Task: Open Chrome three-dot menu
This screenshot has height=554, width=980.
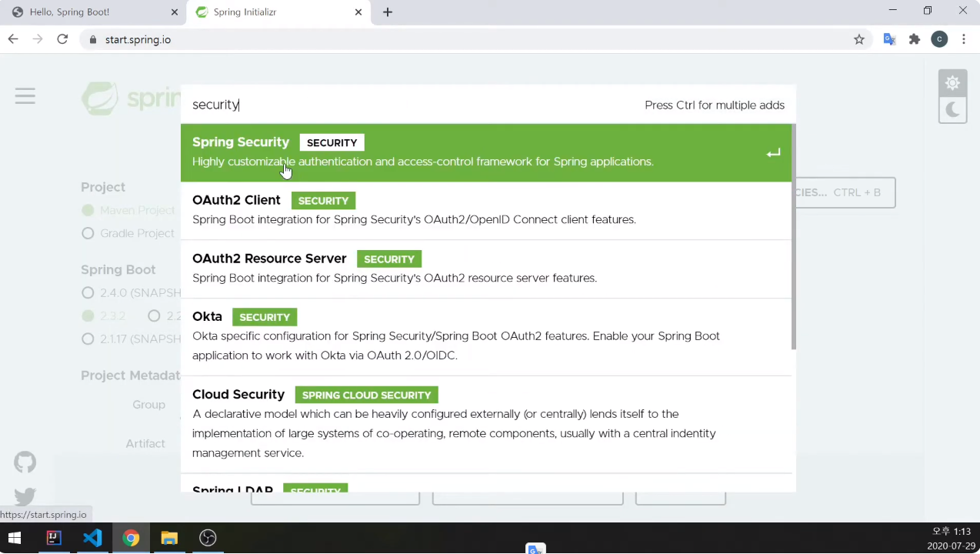Action: click(964, 39)
